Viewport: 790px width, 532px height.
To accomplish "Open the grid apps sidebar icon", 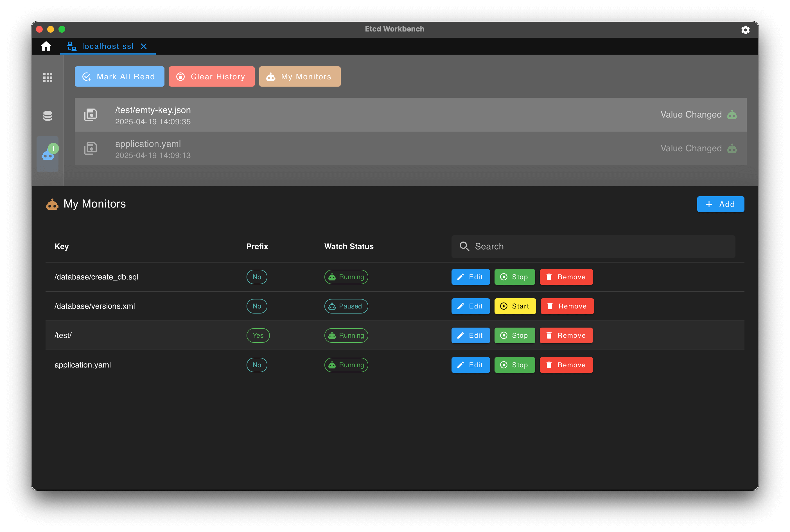I will pyautogui.click(x=48, y=77).
